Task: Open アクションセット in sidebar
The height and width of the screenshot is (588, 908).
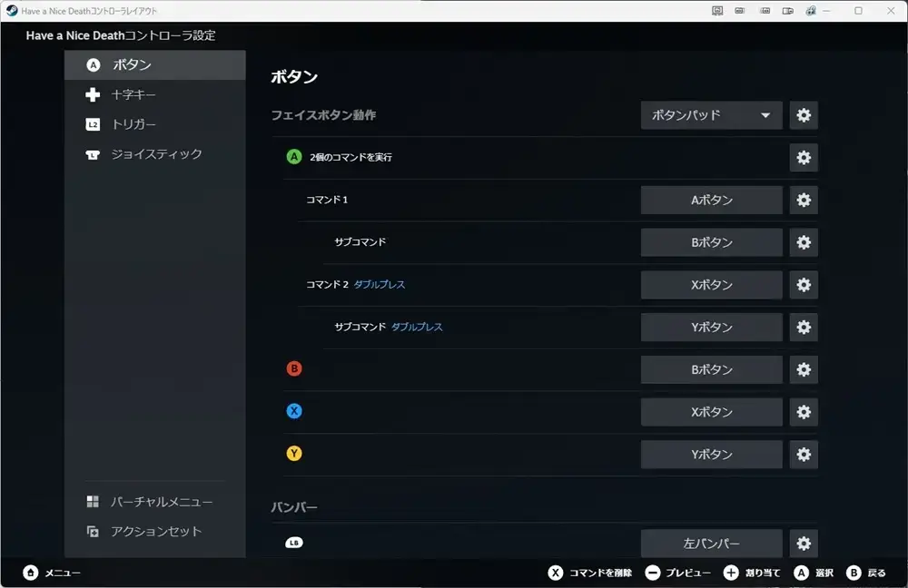Action: click(155, 531)
